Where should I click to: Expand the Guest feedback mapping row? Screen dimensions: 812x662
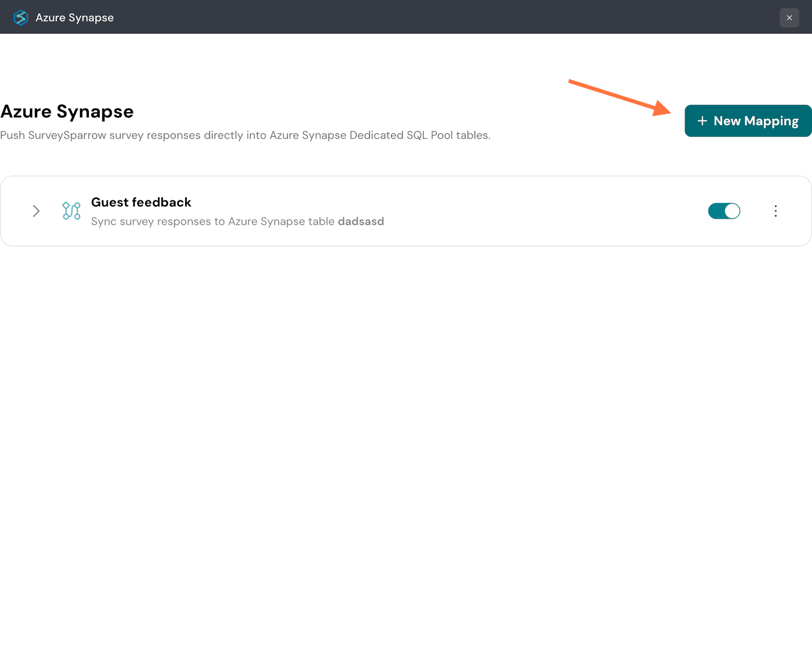pos(36,211)
